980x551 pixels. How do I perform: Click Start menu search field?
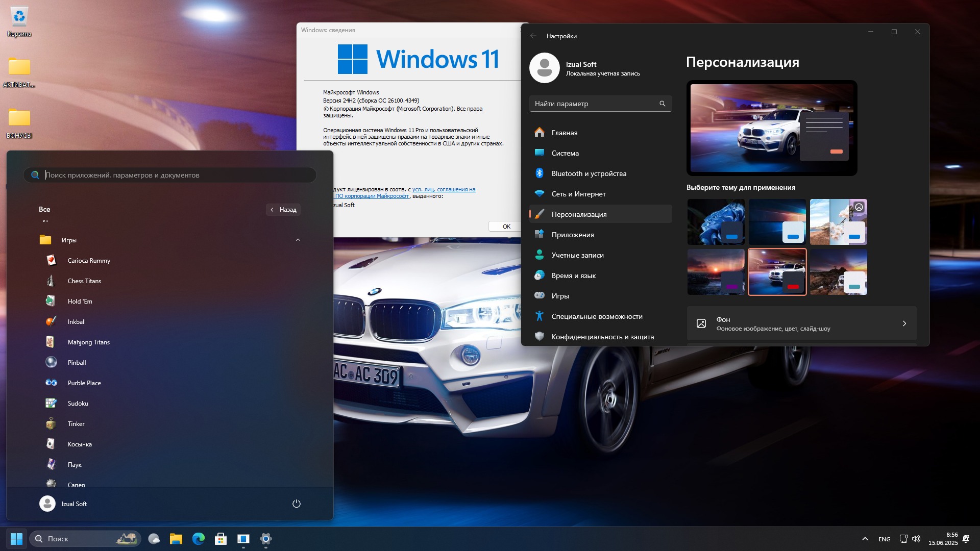(x=170, y=175)
